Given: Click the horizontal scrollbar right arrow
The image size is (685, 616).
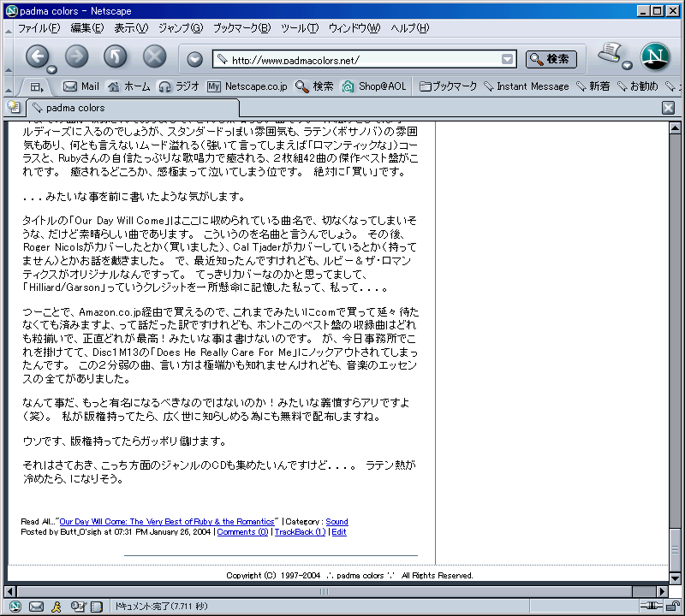Looking at the screenshot, I should pos(662,591).
